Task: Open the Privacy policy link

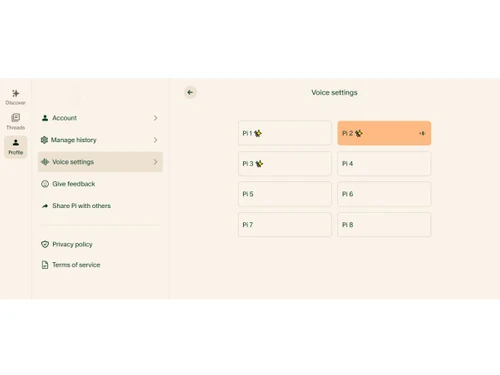Action: tap(72, 244)
